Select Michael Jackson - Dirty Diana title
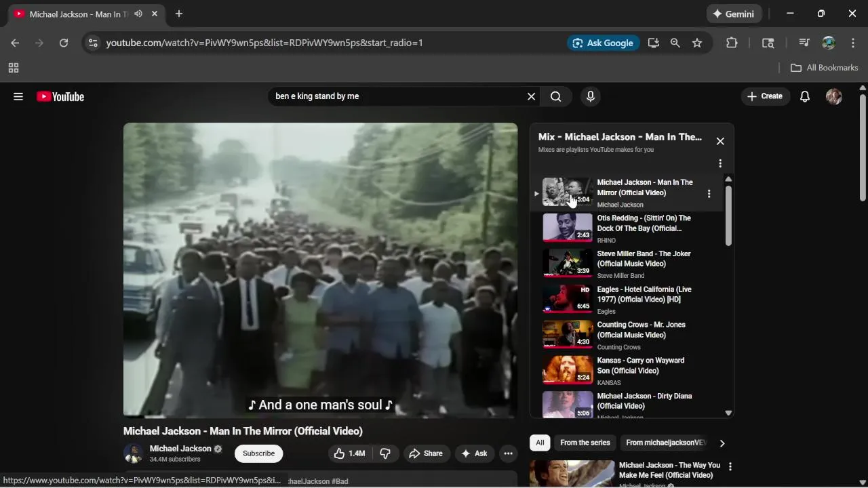This screenshot has height=488, width=868. click(x=644, y=401)
